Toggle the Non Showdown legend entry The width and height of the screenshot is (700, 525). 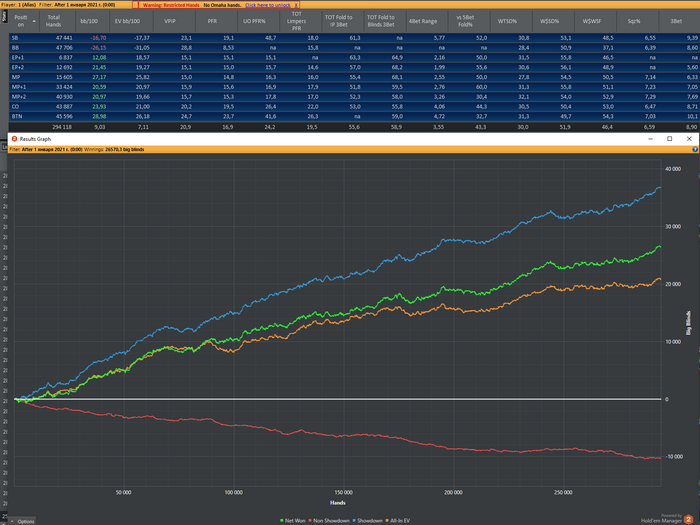[x=329, y=521]
